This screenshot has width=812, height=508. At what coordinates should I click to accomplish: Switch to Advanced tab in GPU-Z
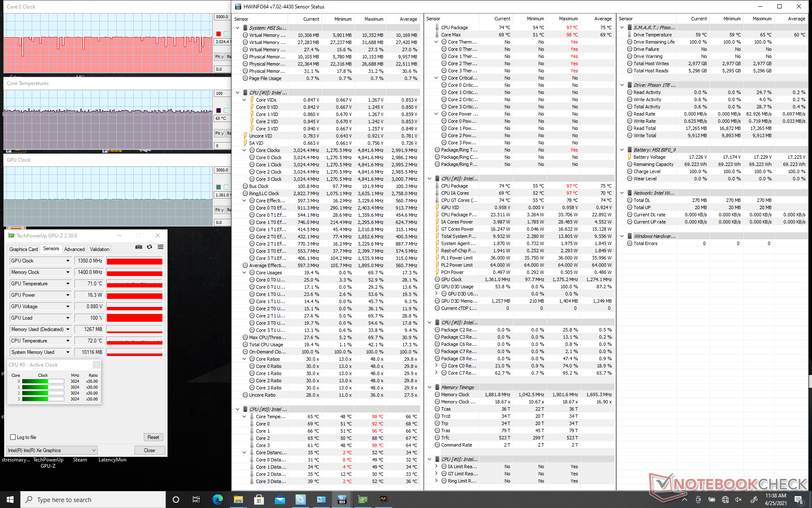[74, 249]
